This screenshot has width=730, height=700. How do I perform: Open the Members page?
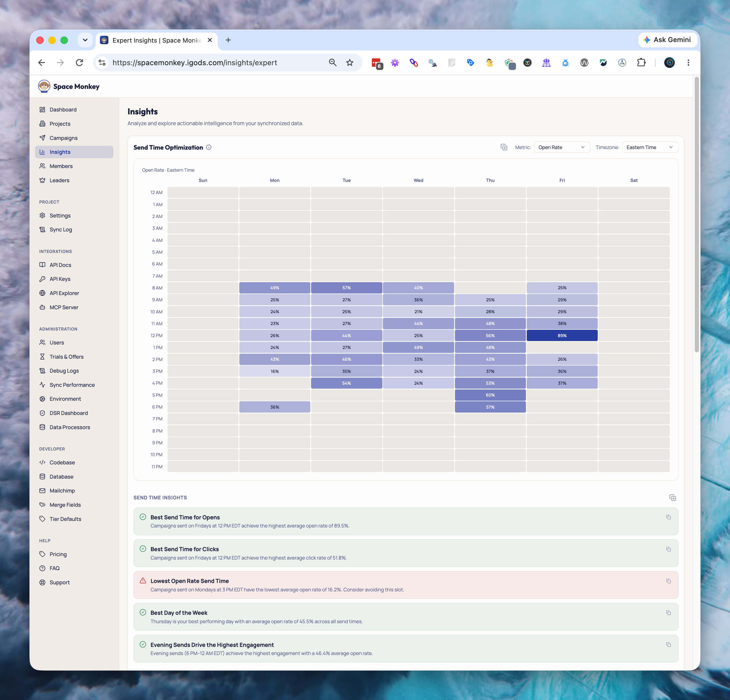coord(74,166)
